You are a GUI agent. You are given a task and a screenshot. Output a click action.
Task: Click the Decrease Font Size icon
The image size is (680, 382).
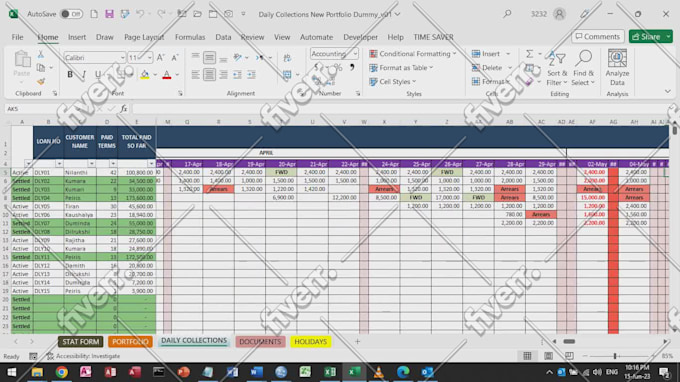[174, 58]
